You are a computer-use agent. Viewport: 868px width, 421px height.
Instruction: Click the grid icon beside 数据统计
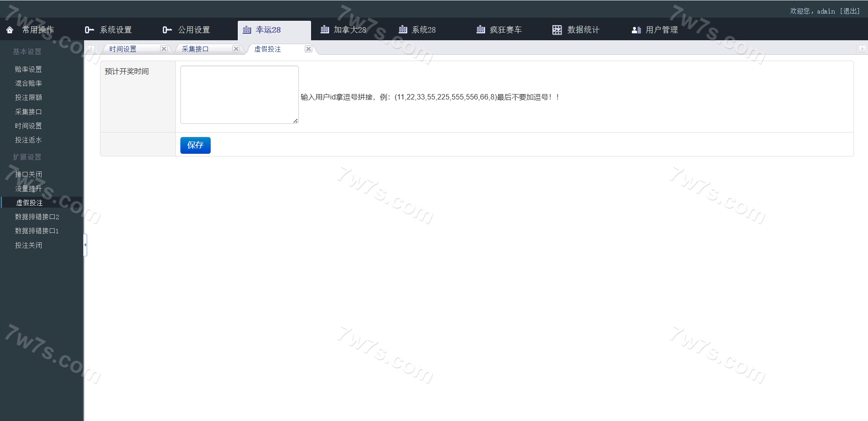click(557, 30)
